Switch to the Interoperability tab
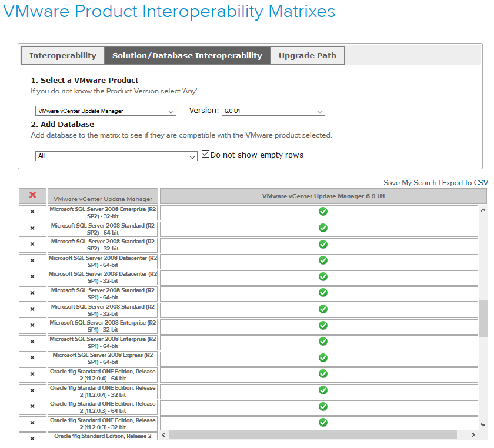 (63, 56)
